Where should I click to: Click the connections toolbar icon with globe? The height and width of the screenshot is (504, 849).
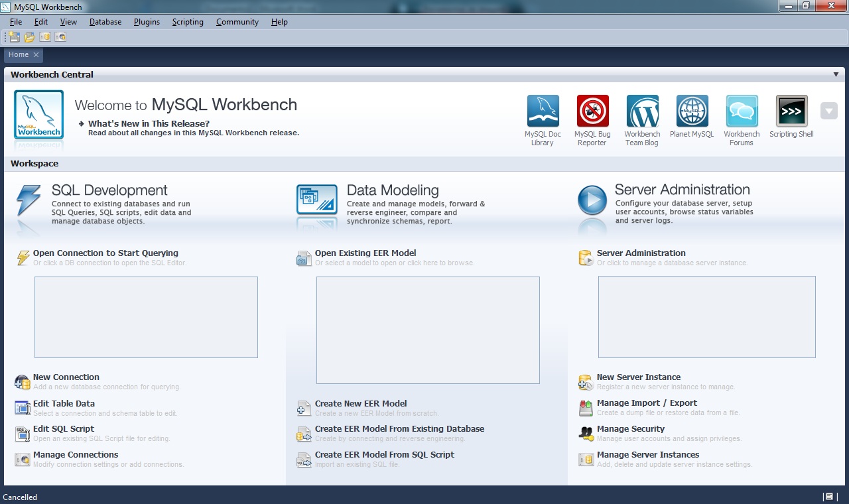(60, 37)
